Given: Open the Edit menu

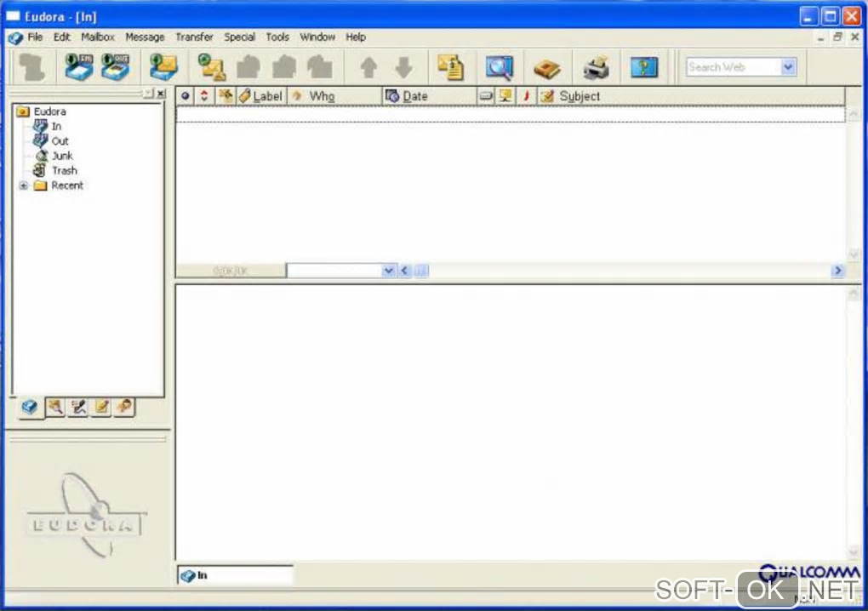Looking at the screenshot, I should pos(61,37).
